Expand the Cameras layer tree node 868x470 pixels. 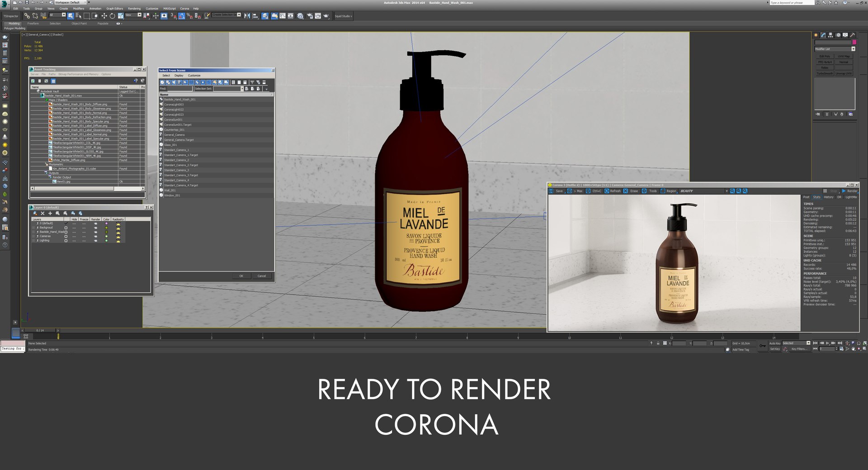pos(33,236)
